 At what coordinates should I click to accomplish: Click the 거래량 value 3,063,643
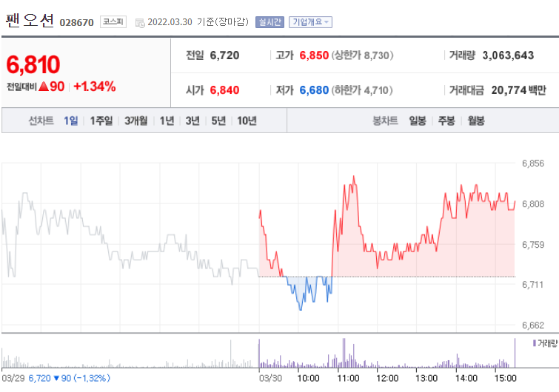(x=509, y=55)
